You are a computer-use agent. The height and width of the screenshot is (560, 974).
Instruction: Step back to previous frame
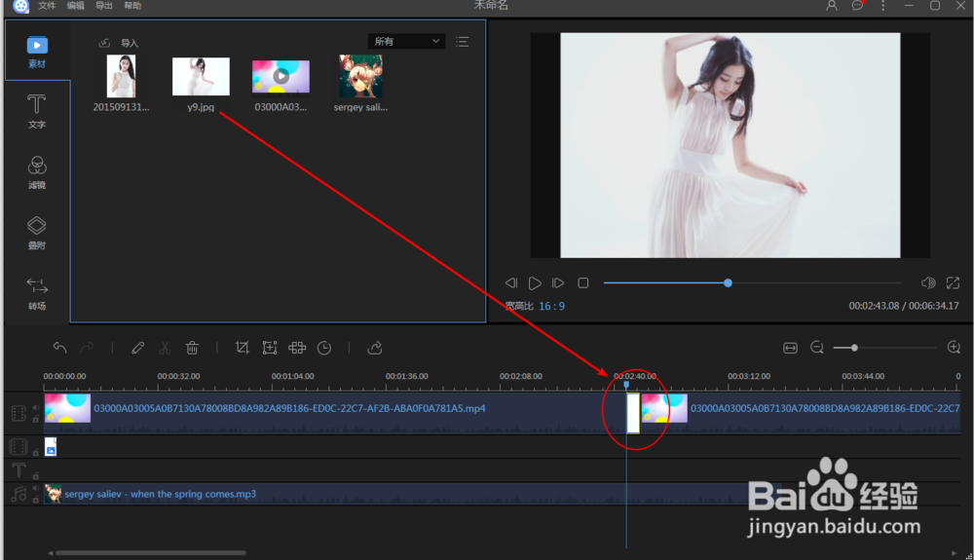[511, 283]
